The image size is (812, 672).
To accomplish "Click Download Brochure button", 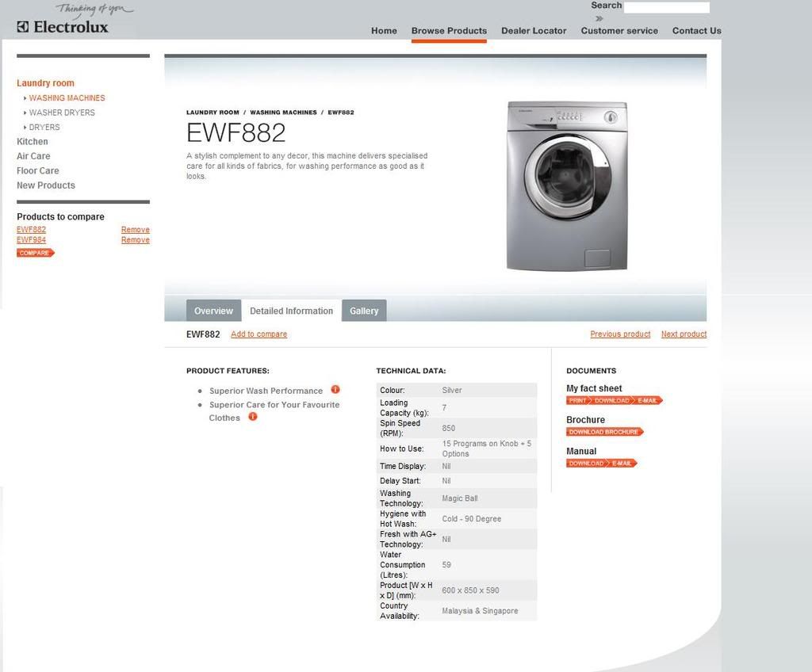I will tap(604, 432).
